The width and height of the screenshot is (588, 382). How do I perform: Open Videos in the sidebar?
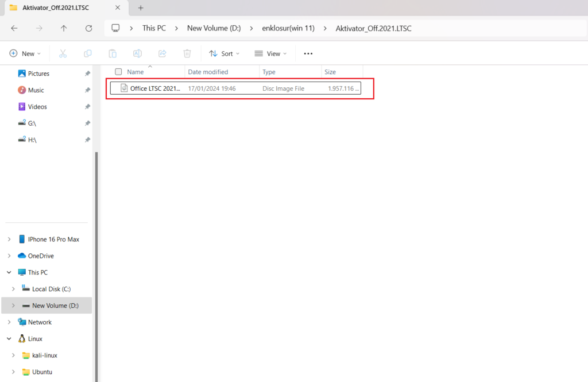pyautogui.click(x=37, y=107)
